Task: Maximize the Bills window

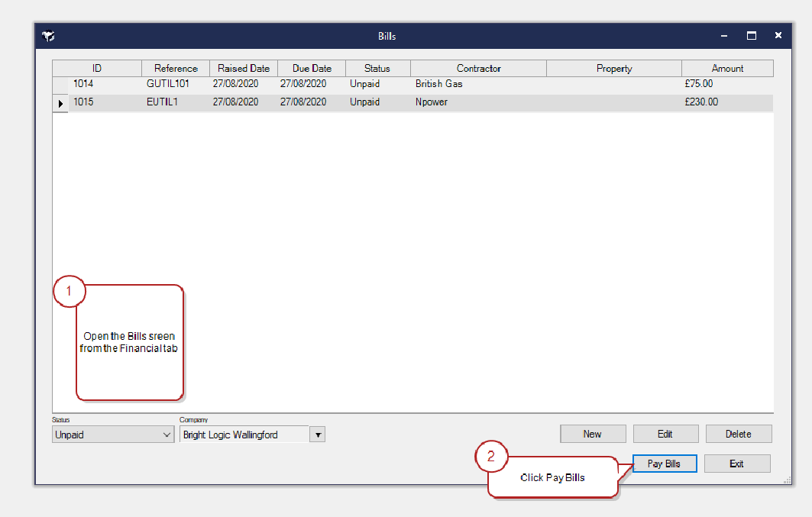Action: click(752, 36)
